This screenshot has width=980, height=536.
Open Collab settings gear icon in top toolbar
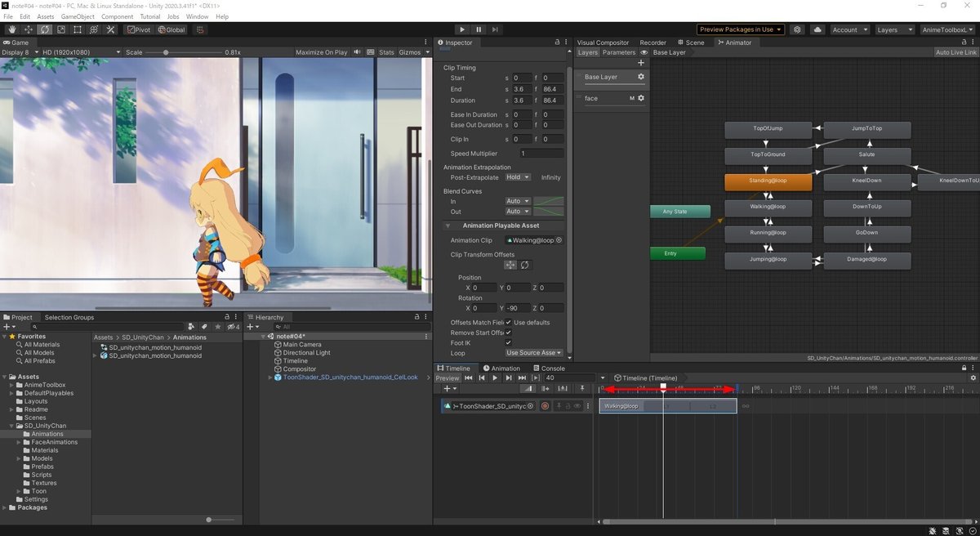[797, 29]
